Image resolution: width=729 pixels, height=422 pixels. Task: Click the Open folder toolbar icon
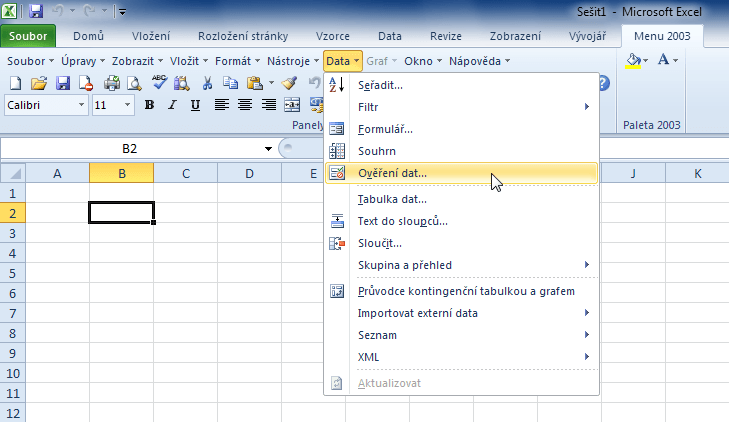[39, 84]
